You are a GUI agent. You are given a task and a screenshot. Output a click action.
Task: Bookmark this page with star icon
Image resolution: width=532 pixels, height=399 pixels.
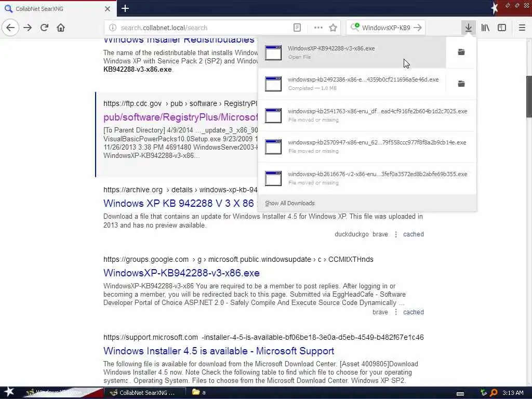333,28
